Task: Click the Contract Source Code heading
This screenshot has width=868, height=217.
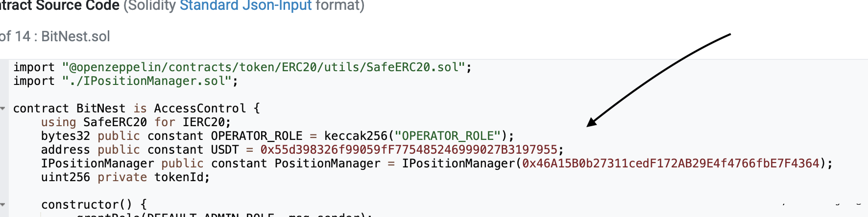Action: point(60,6)
